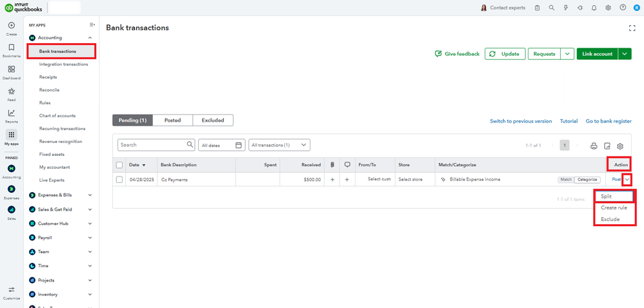
Task: Collapse the Accounting section
Action: coord(90,38)
